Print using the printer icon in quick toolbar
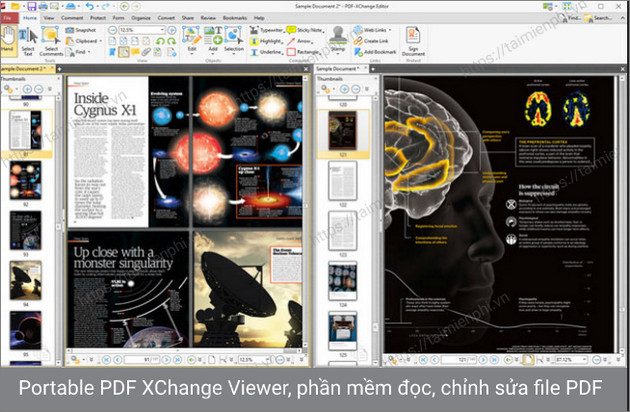Viewport: 630px width, 412px height. pyautogui.click(x=43, y=6)
